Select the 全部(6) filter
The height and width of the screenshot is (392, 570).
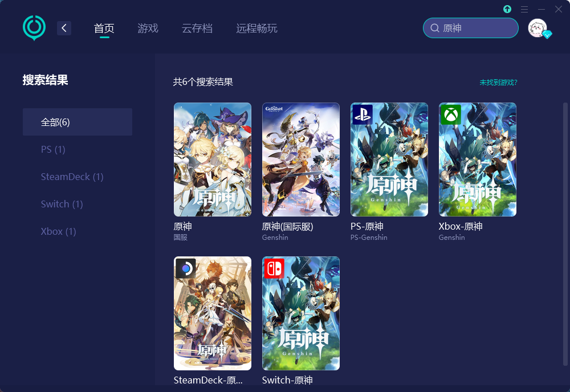click(78, 122)
